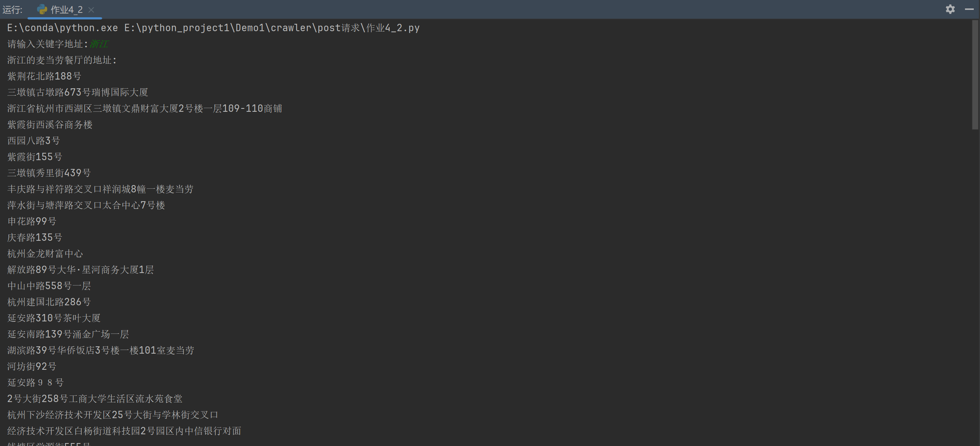
Task: Click output line 三墩镇古墩路673号瑞博国际大厦
Action: click(78, 92)
